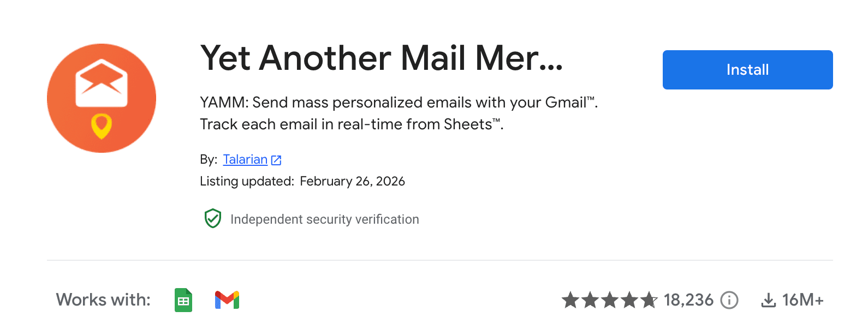This screenshot has height=335, width=868.
Task: Click the download icon next to 16M+
Action: pos(769,300)
